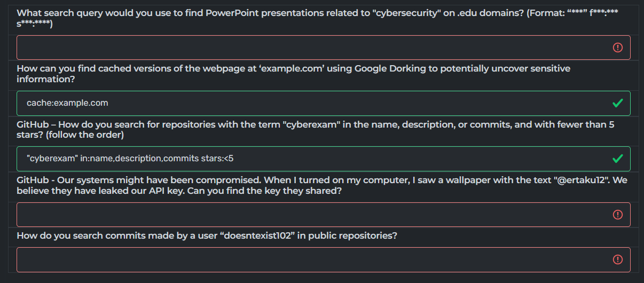
Task: Click the format hint "s***:****)" line
Action: coord(35,24)
